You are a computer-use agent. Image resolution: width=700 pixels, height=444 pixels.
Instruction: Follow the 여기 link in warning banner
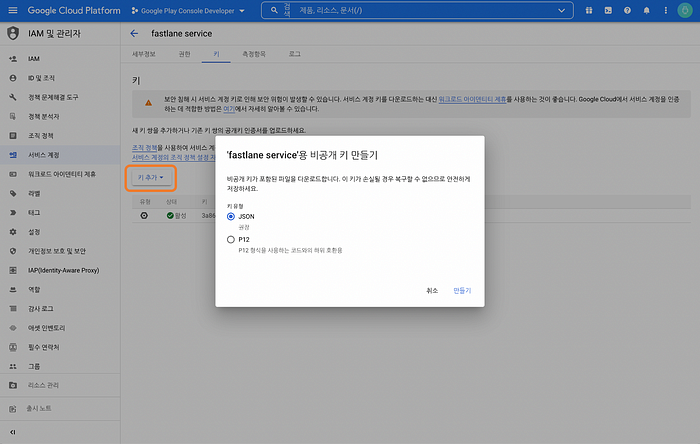pos(229,109)
